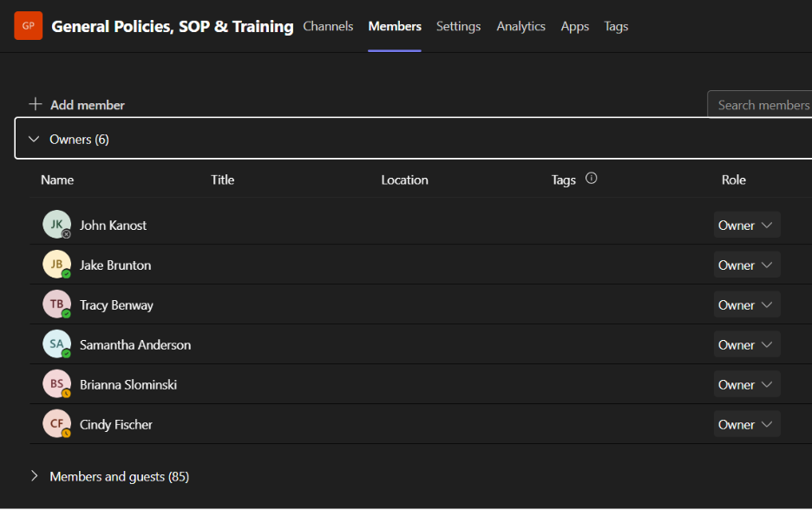Click Brianna Slominski's BS avatar
The height and width of the screenshot is (510, 812).
pyautogui.click(x=56, y=384)
